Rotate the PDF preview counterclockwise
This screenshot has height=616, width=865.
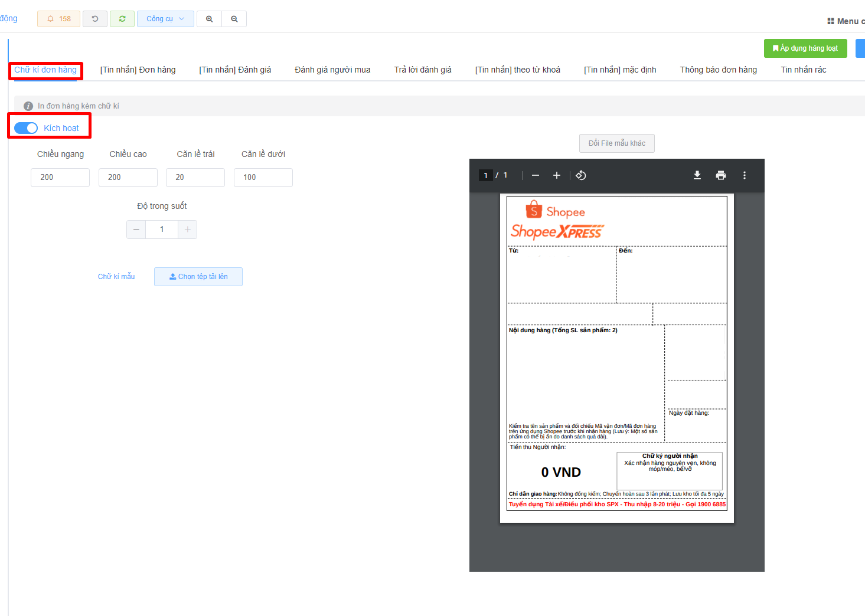pos(581,175)
